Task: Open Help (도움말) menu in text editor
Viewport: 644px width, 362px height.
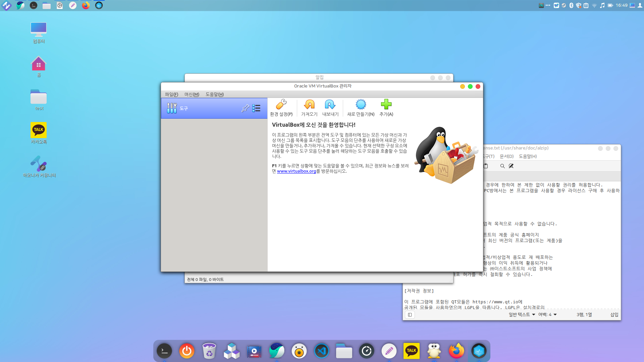Action: (x=528, y=156)
